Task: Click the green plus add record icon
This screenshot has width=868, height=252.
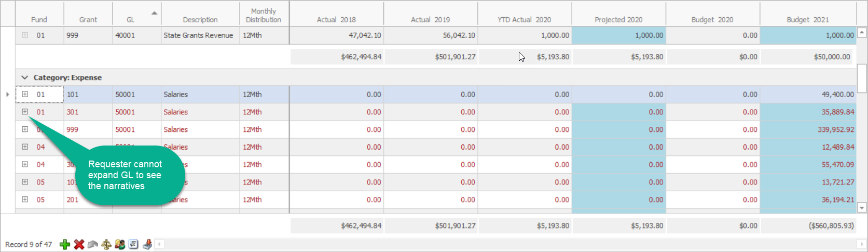Action: (x=65, y=245)
